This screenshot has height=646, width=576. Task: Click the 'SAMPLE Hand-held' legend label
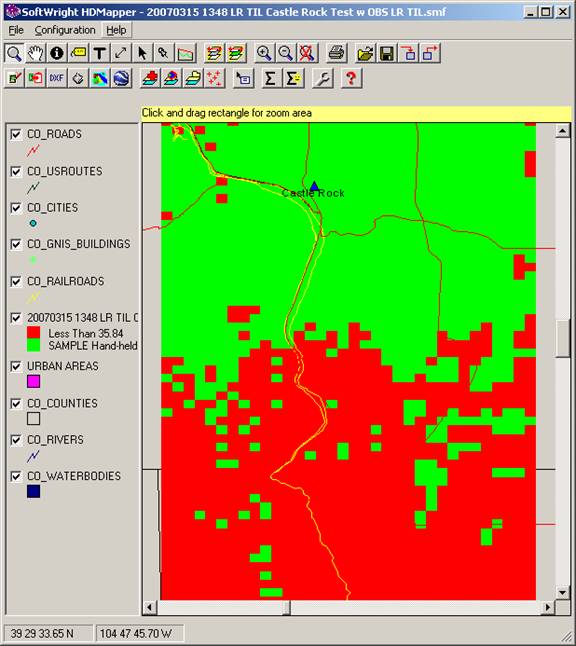pos(93,346)
